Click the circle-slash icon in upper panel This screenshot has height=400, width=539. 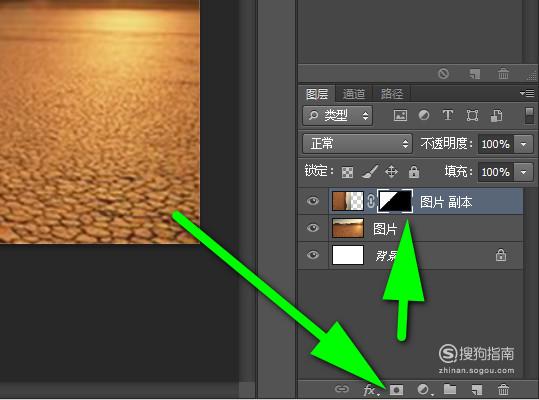pos(443,74)
